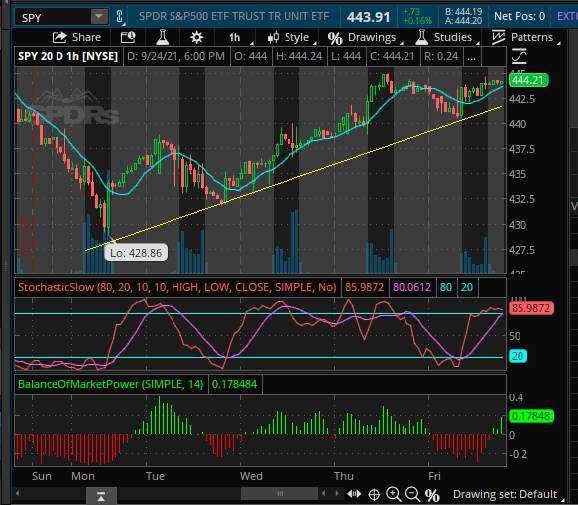This screenshot has height=505, width=578.
Task: Click the green 0.17848 axis bubble
Action: pyautogui.click(x=531, y=416)
